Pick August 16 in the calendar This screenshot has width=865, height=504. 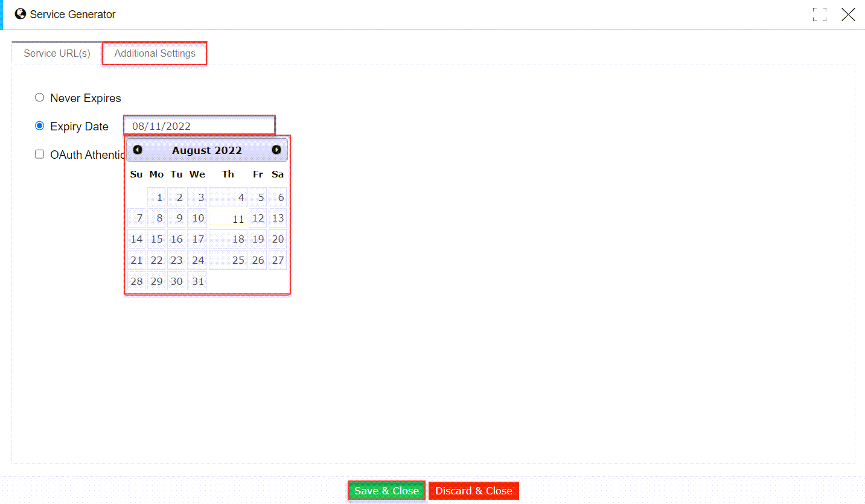pos(176,239)
